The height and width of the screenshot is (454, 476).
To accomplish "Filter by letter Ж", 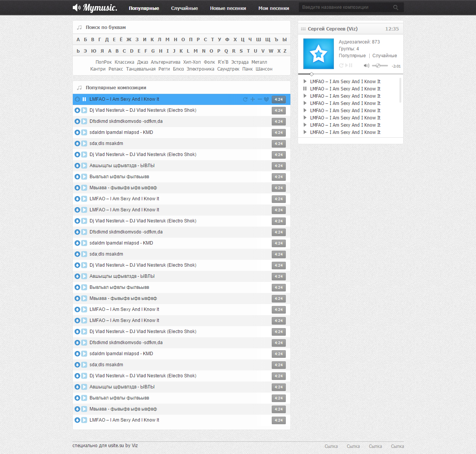I will point(129,40).
